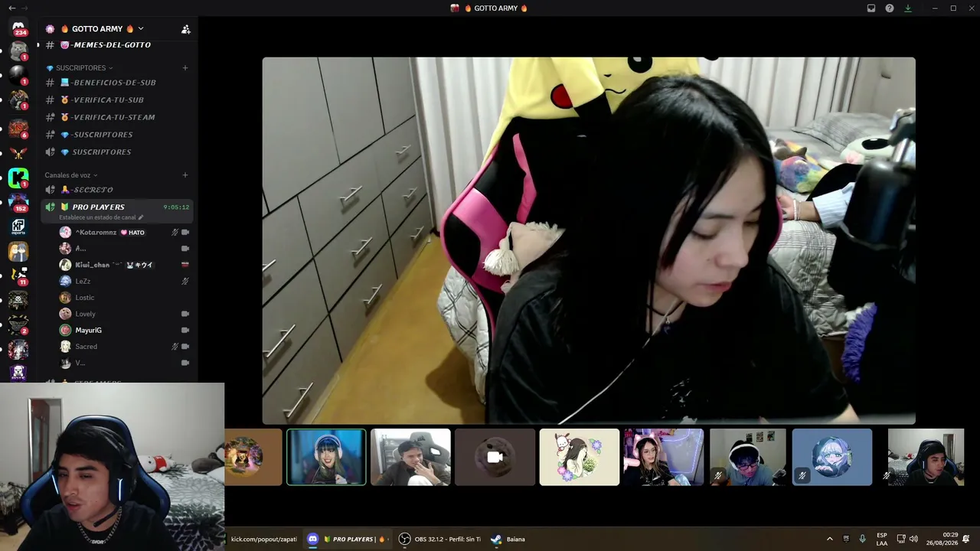The height and width of the screenshot is (551, 980).
Task: Click the camera icon next to MayuriG
Action: 185,331
